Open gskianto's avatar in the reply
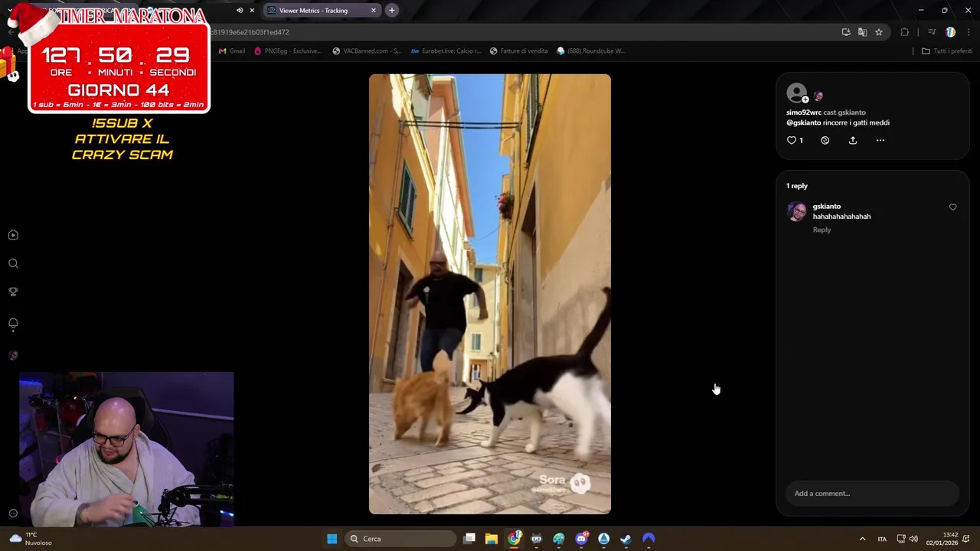The height and width of the screenshot is (551, 980). 797,211
